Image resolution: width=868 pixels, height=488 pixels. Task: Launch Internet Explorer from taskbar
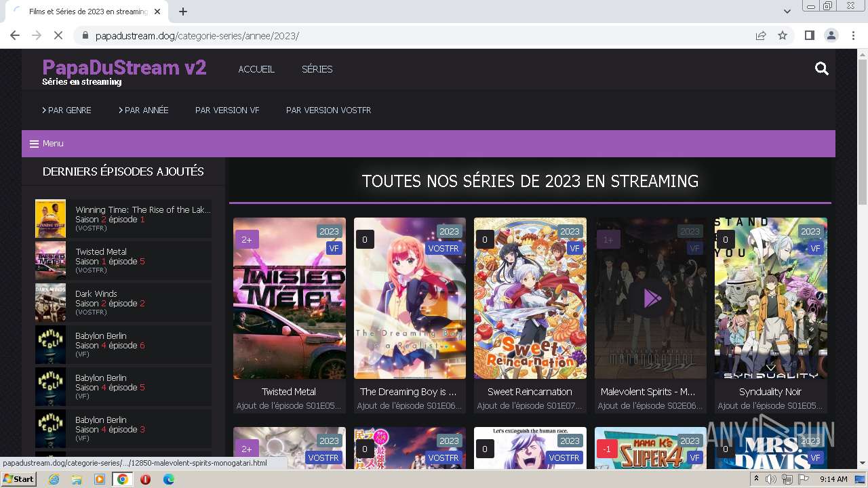pos(54,479)
